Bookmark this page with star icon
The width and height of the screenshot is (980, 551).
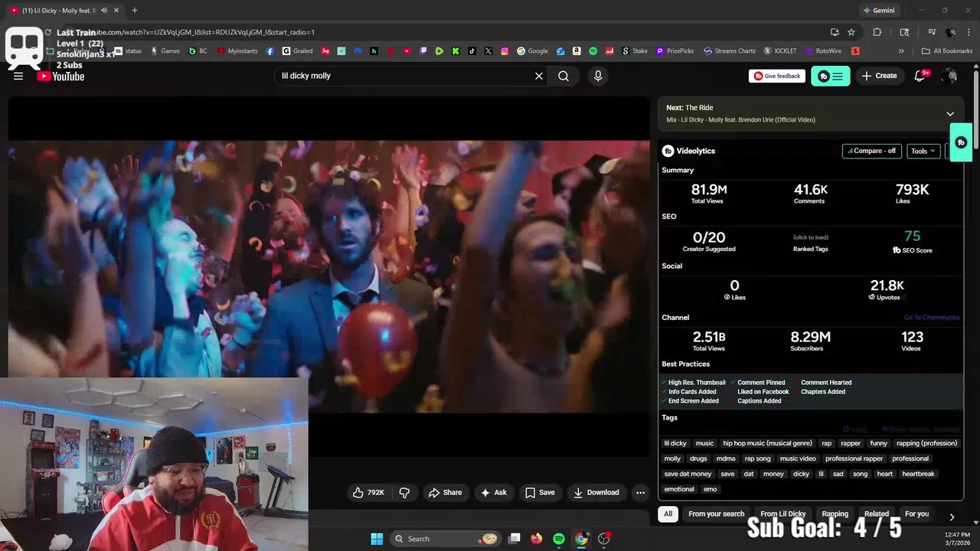pos(851,32)
